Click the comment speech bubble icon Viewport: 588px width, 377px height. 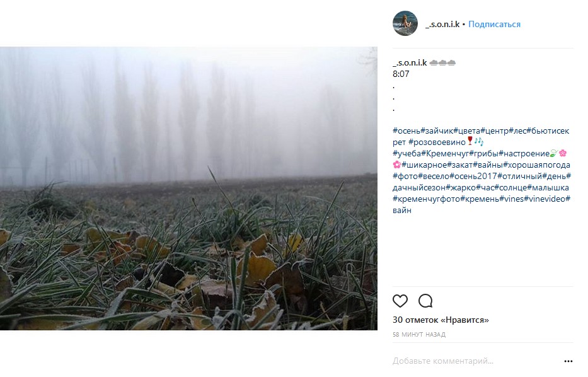pos(425,301)
